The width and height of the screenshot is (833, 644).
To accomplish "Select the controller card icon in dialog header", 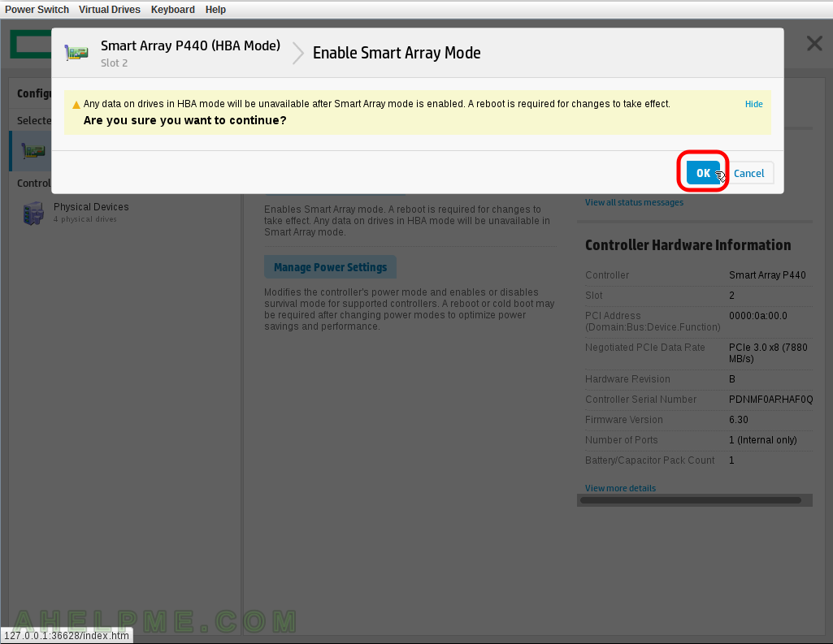I will coord(76,53).
